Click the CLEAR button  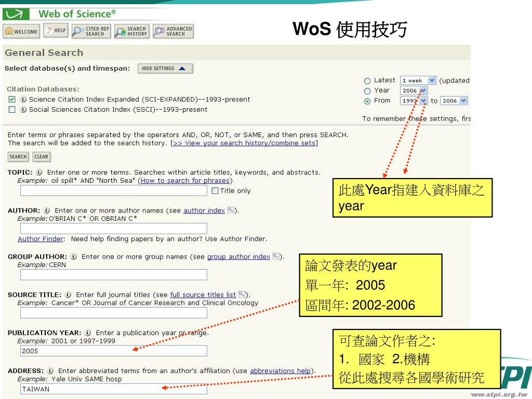42,157
